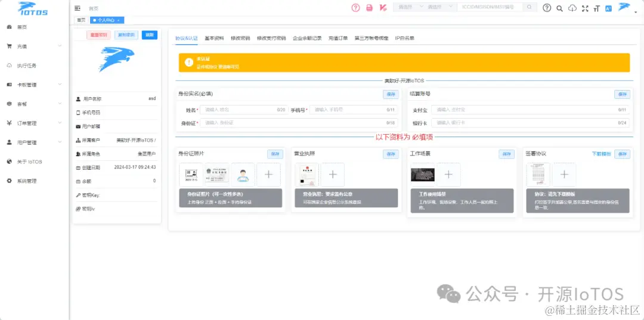Click the pink printer-like icon in header
644x320 pixels.
(x=369, y=7)
